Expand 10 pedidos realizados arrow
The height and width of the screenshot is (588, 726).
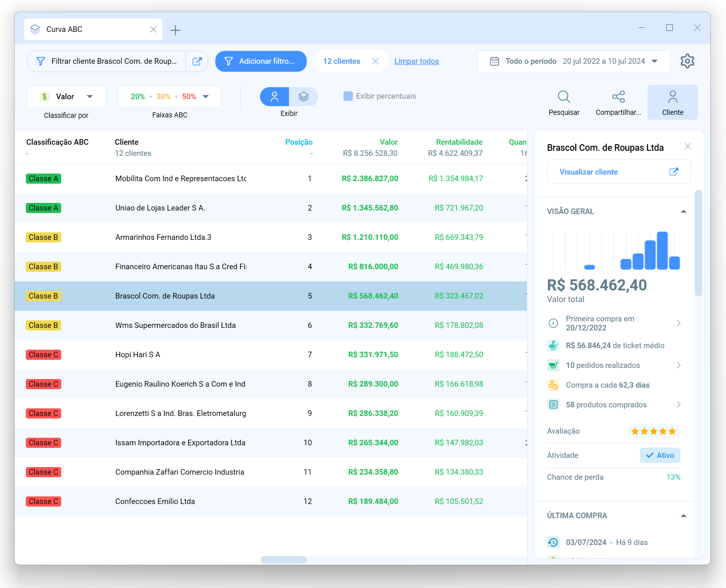coord(678,365)
